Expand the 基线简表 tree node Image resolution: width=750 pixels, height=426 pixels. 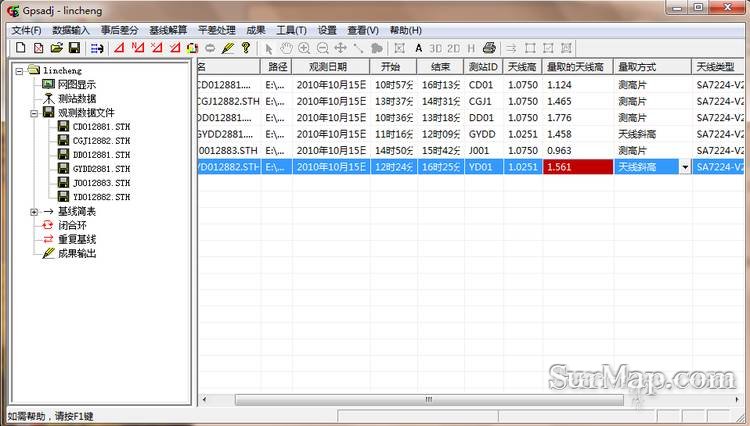pyautogui.click(x=34, y=212)
